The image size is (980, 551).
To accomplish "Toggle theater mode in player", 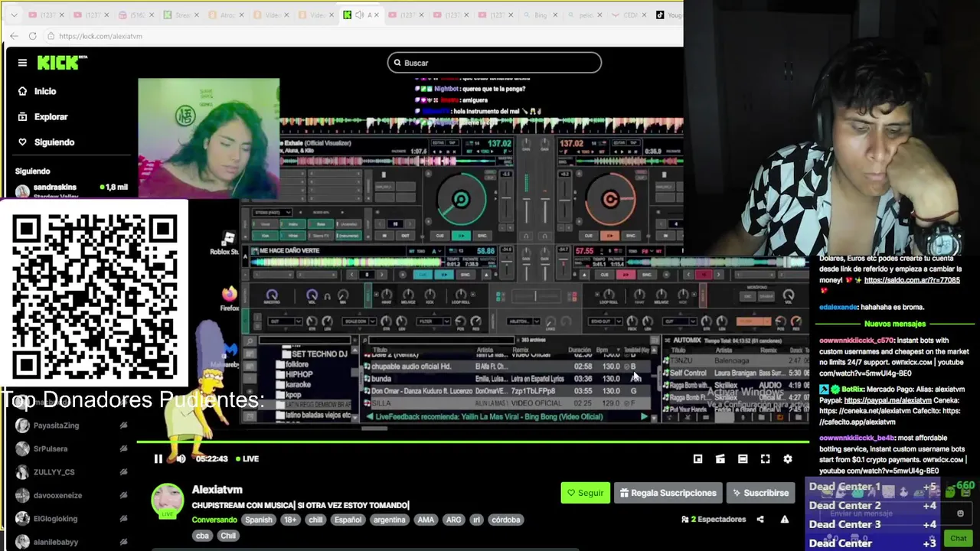I will (x=743, y=458).
